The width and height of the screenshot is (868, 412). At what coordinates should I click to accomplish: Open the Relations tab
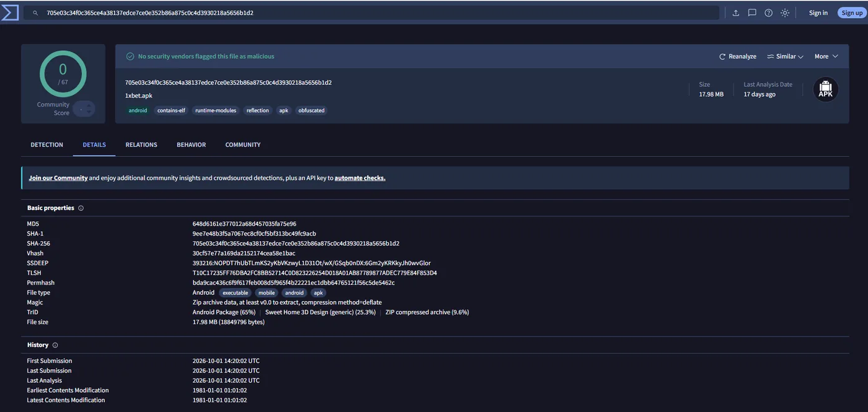(141, 145)
